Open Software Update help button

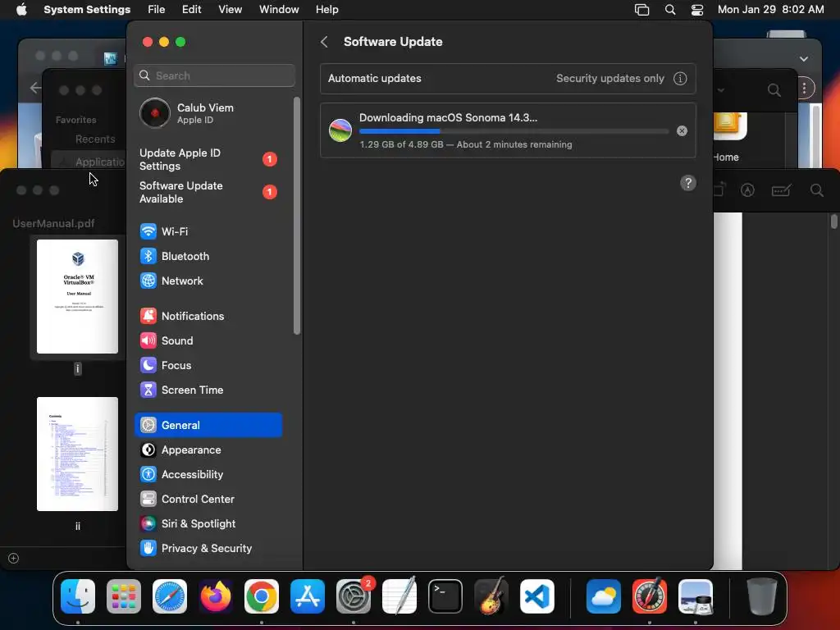click(688, 183)
